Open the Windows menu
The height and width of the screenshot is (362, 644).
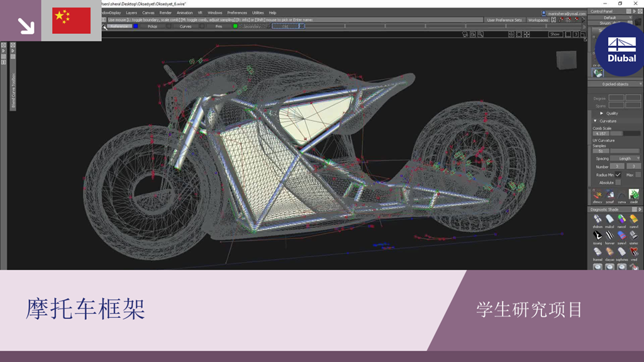click(215, 13)
